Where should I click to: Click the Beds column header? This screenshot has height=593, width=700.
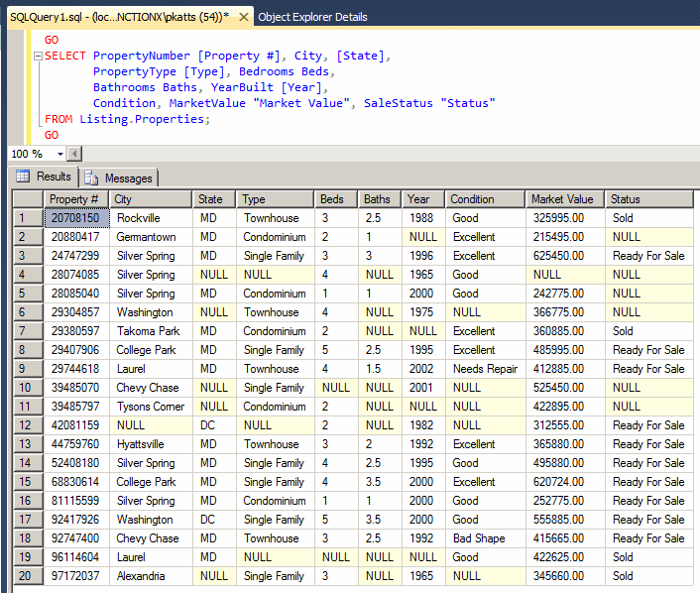click(336, 199)
